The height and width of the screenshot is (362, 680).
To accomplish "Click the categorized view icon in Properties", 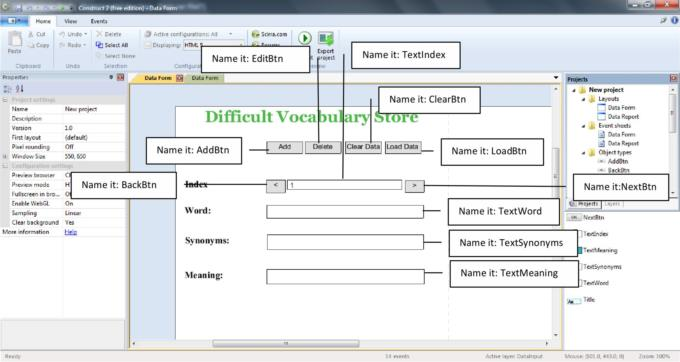I will tap(7, 89).
